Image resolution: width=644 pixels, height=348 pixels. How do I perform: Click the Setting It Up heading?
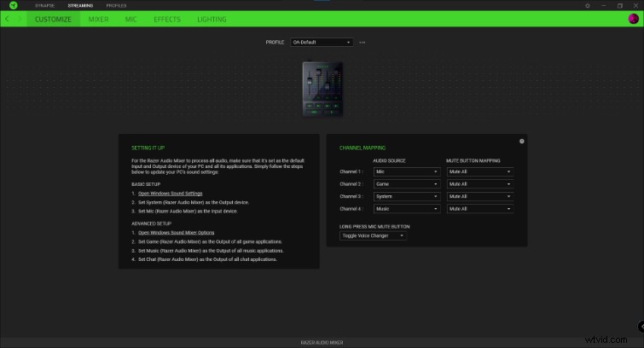tap(148, 148)
